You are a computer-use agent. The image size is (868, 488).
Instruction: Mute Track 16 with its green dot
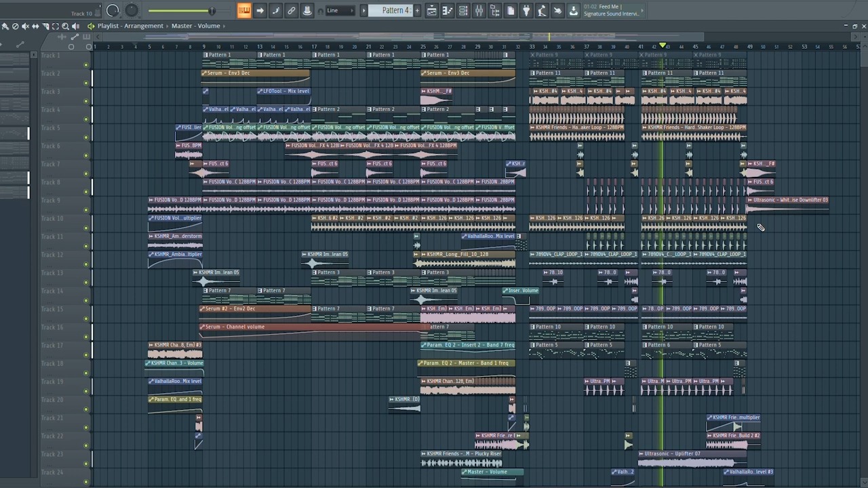tap(86, 337)
